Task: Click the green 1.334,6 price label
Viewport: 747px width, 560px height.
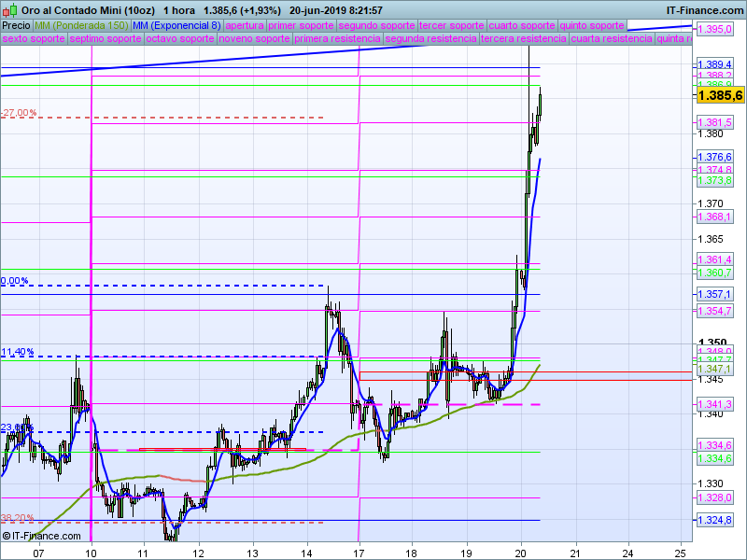Action: click(x=714, y=458)
